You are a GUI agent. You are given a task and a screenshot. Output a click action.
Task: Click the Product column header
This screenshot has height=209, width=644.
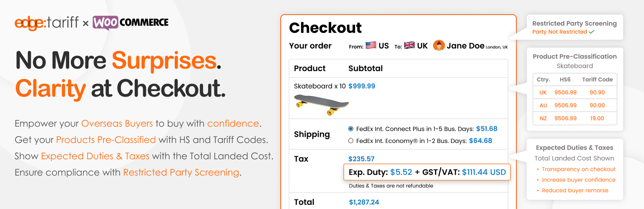309,68
